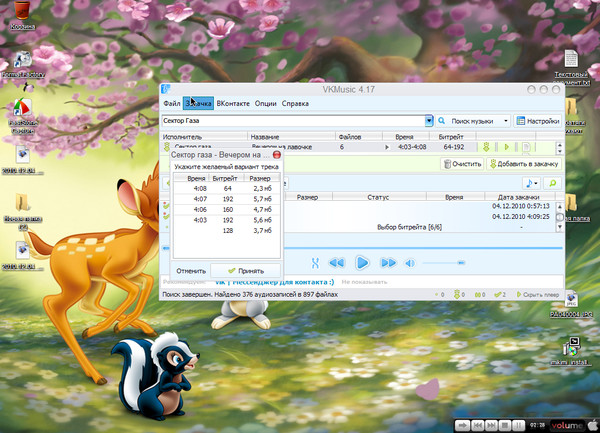Click Не показывать link
Screen dimensions: 600x433
(364, 282)
